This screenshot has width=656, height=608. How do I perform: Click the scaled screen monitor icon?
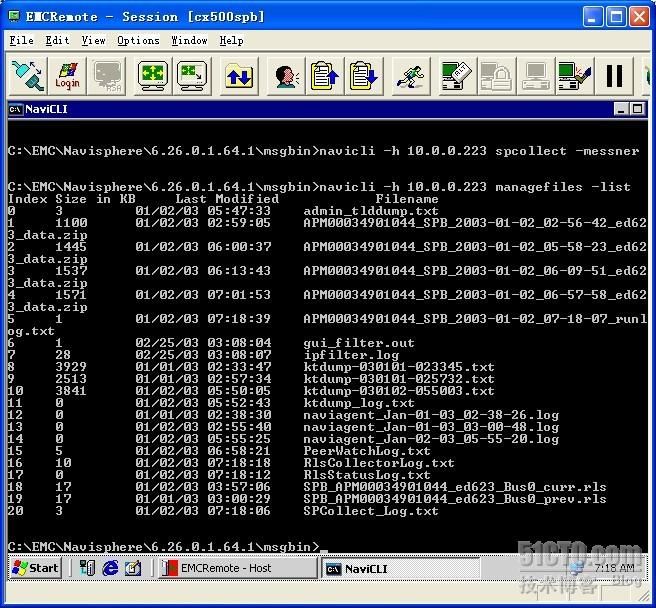[192, 76]
